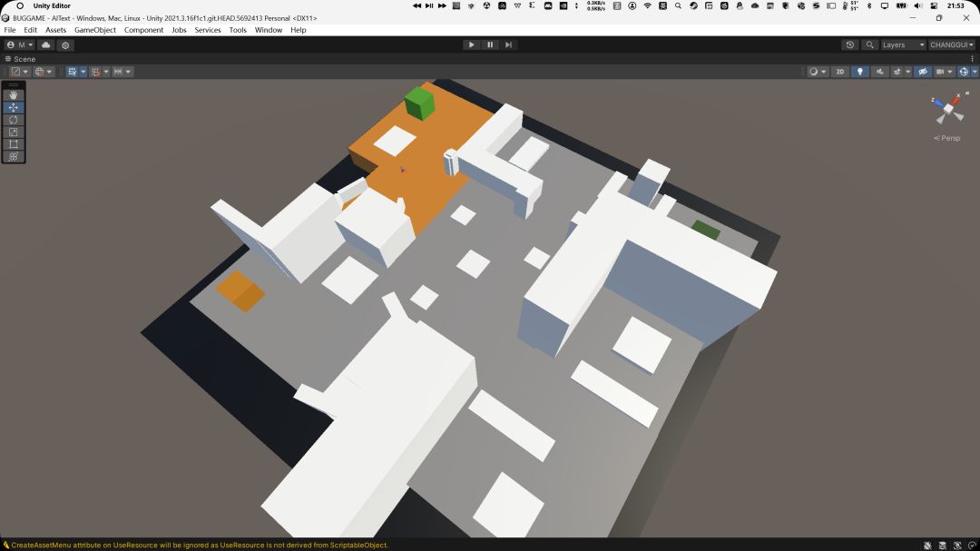Image resolution: width=980 pixels, height=551 pixels.
Task: Open the Unity Cloud services icon
Action: [x=45, y=45]
